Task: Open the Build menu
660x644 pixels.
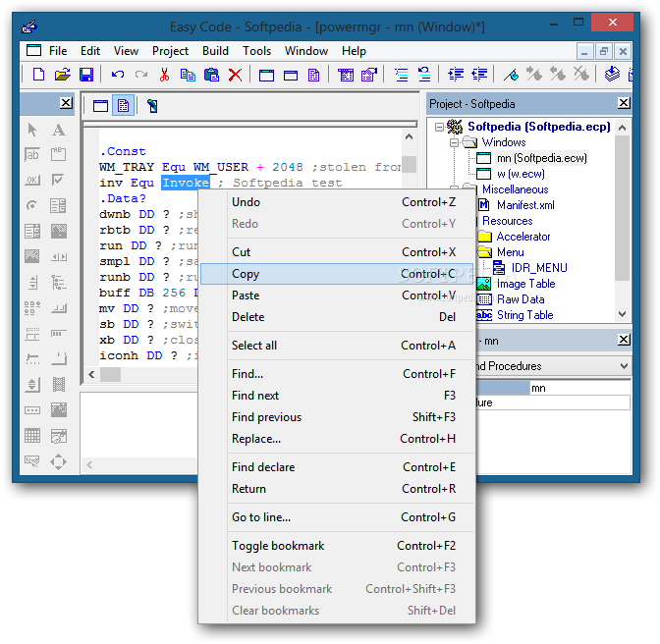Action: pyautogui.click(x=215, y=51)
